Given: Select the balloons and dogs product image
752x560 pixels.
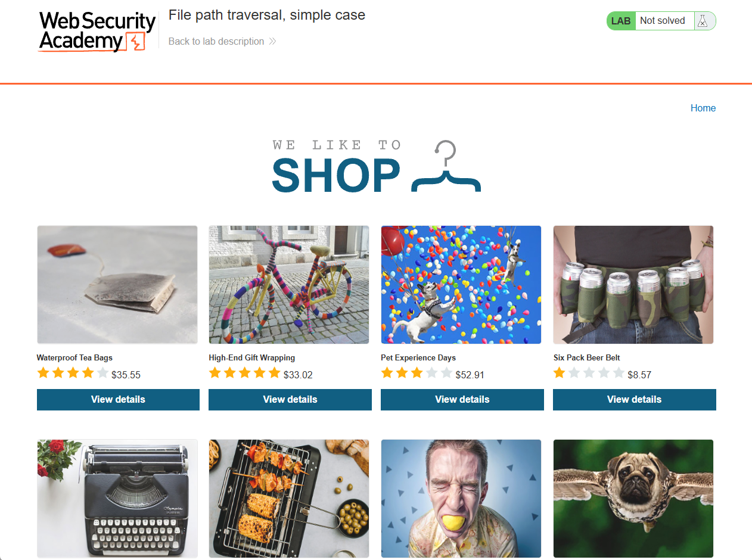Looking at the screenshot, I should (461, 285).
